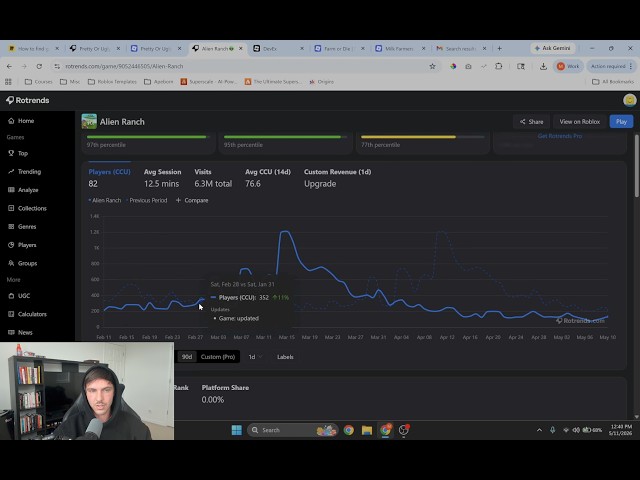
Task: Click the browser back arrow
Action: pos(9,66)
